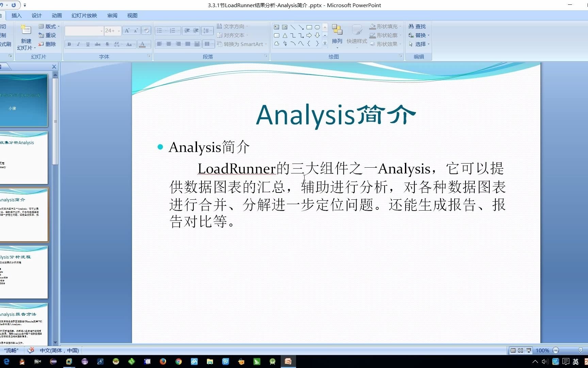Click the zoom out minus button
The image size is (588, 368).
(x=556, y=350)
